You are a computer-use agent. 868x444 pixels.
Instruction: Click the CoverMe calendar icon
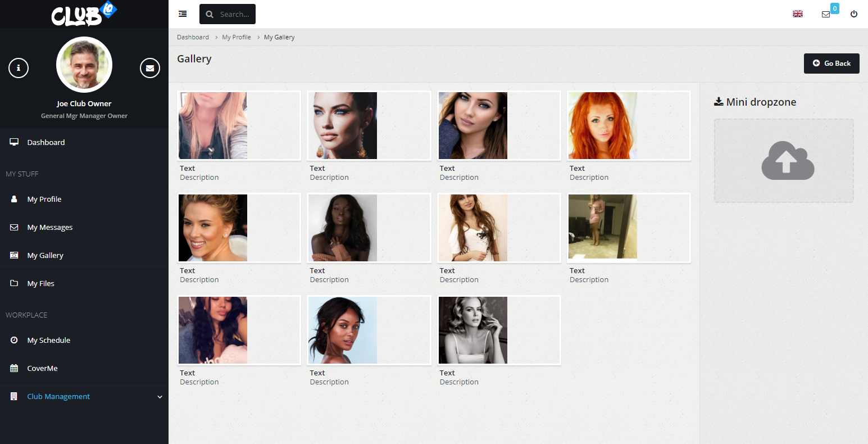(x=14, y=368)
